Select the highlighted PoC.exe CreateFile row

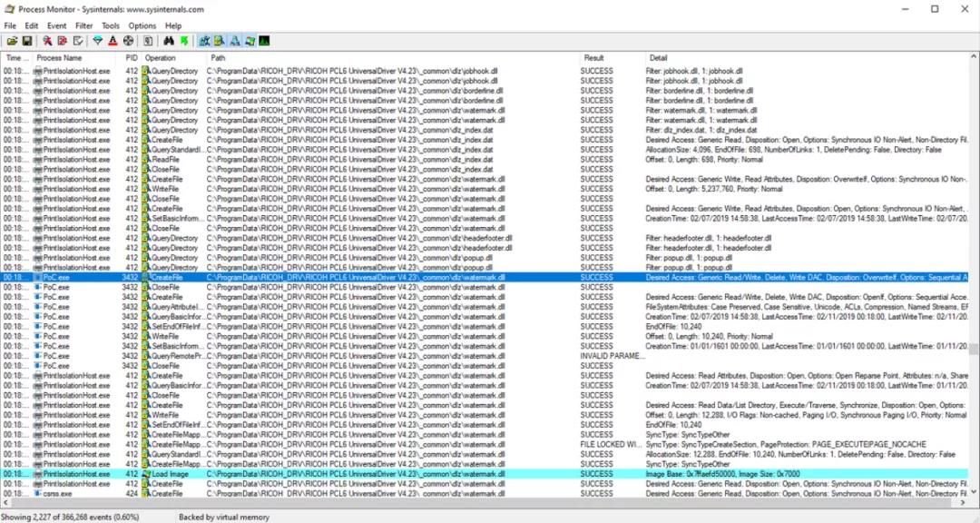click(485, 277)
